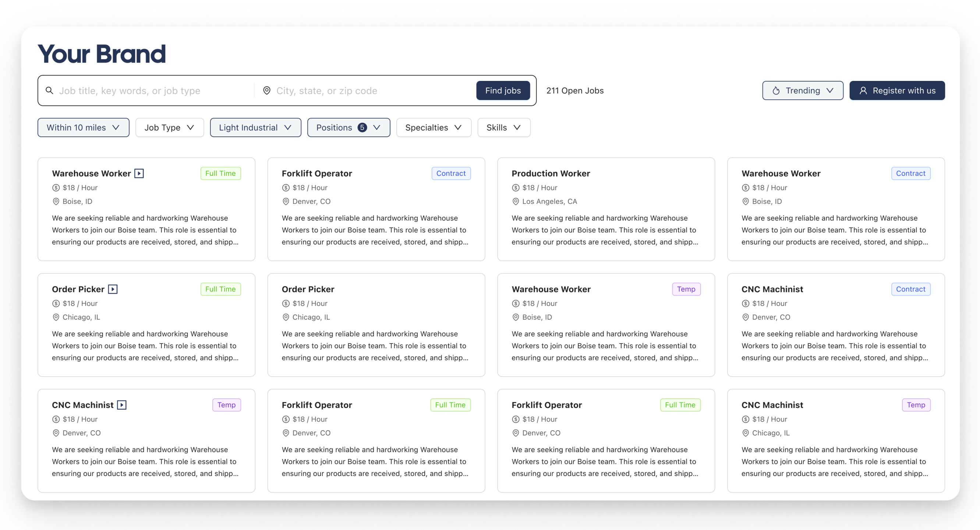Click the Find jobs button

(x=503, y=90)
